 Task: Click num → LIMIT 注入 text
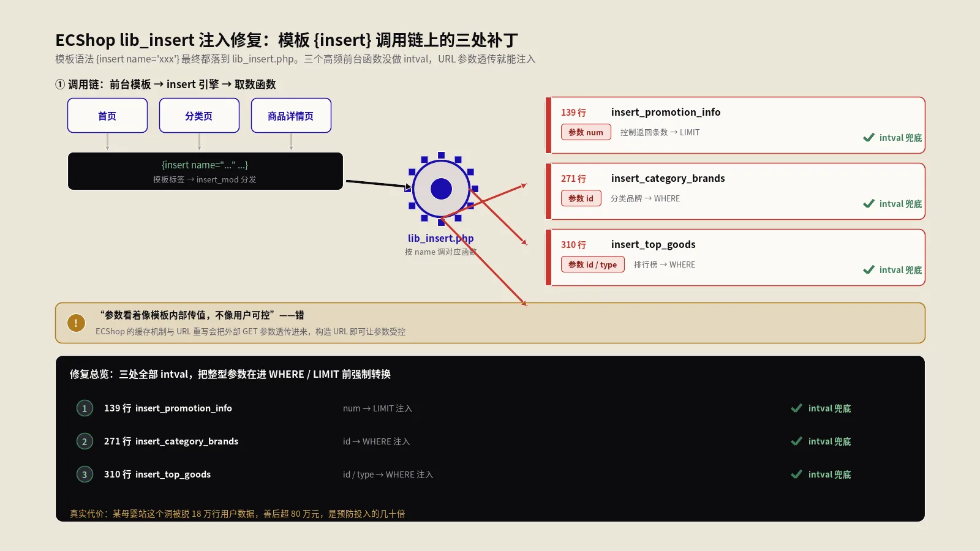(377, 408)
